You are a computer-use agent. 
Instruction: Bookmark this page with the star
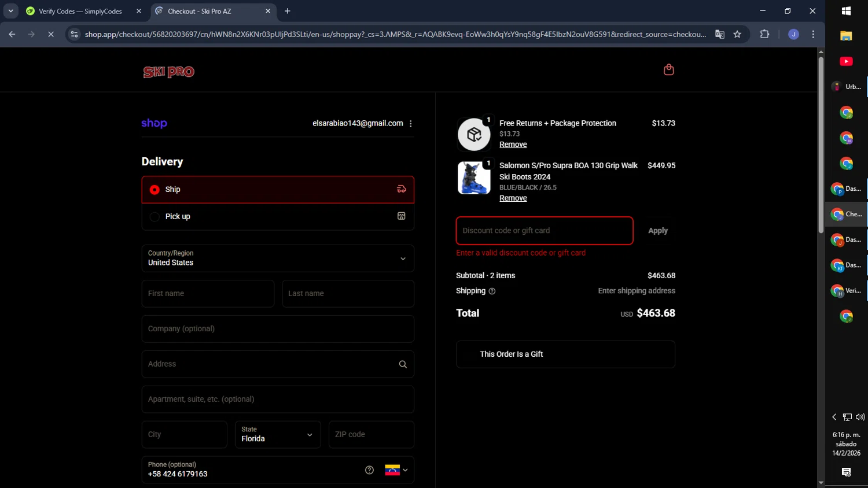pos(737,35)
